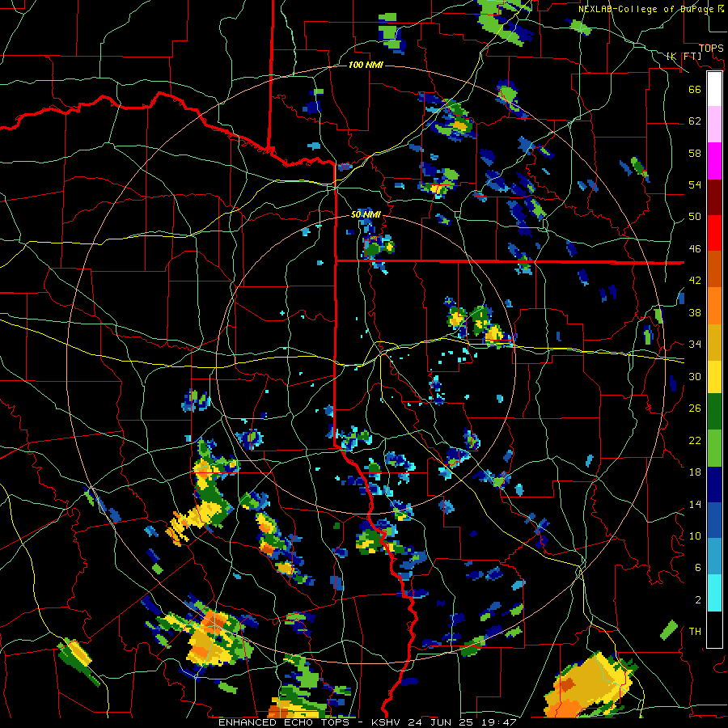Pick the white swatch atop the legend

[714, 89]
